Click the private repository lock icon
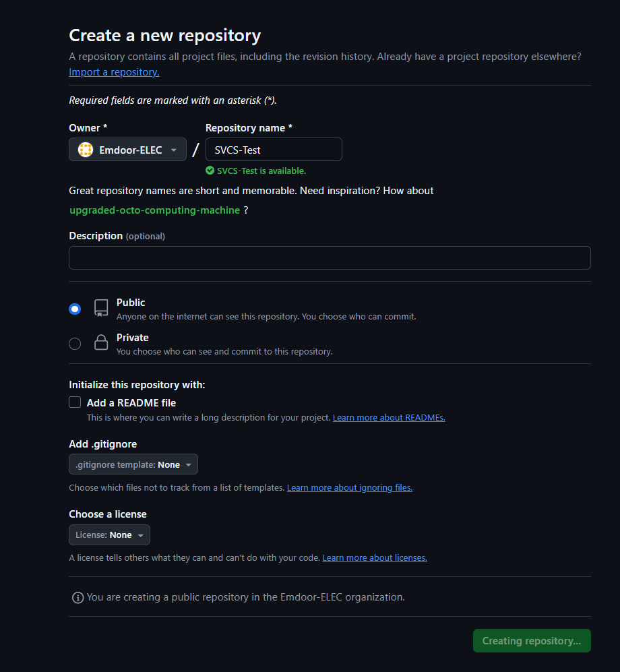 (101, 343)
